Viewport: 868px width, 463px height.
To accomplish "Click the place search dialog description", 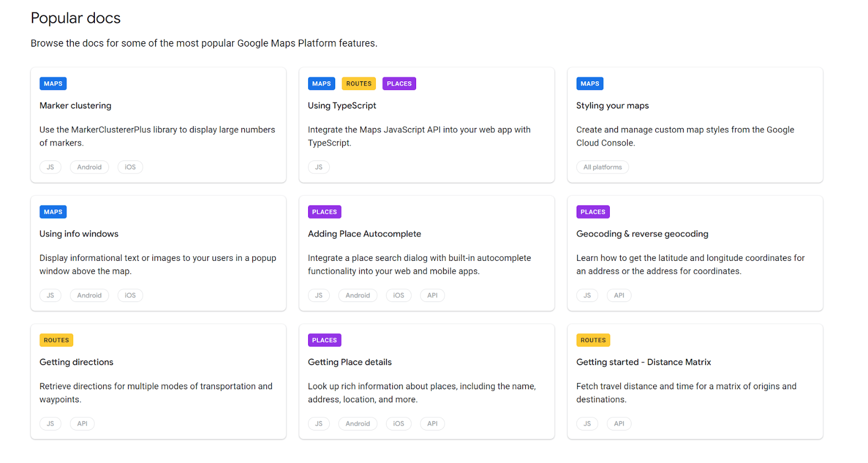I will click(x=419, y=265).
